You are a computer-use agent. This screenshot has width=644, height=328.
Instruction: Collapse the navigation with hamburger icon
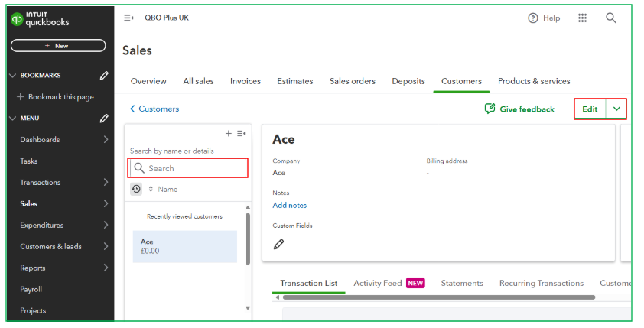(x=128, y=18)
